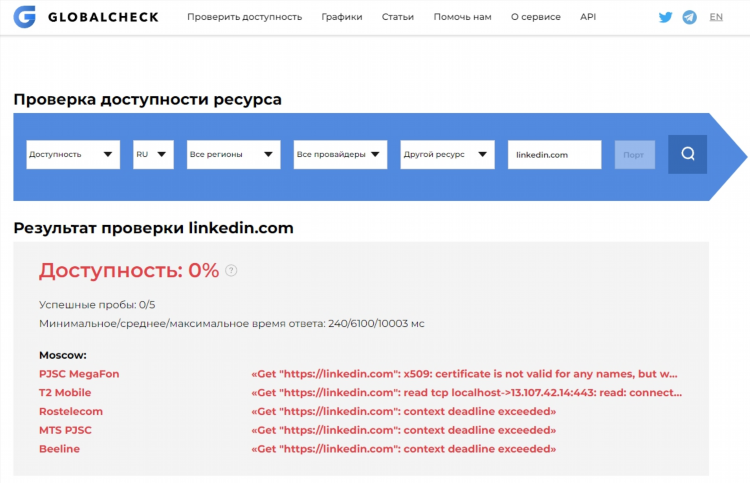Screen dimensions: 750x483
Task: Open the Проверить доступность menu item
Action: tap(244, 17)
